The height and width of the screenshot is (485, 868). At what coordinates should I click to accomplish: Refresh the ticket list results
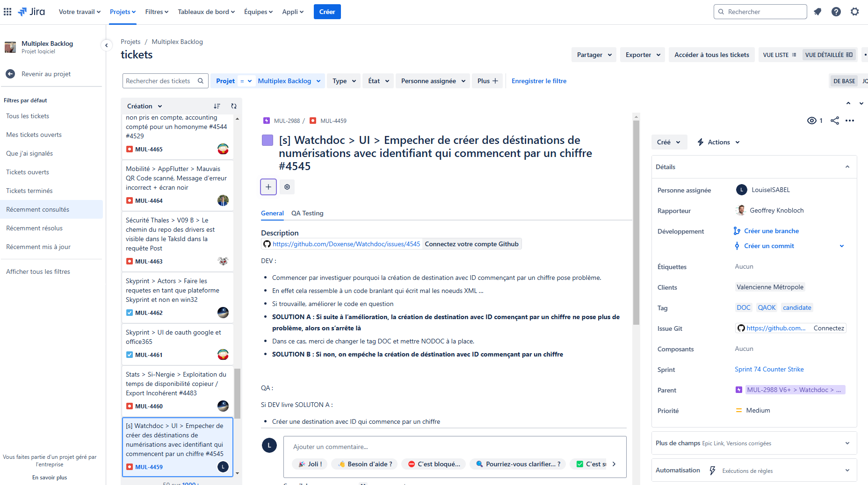click(234, 106)
